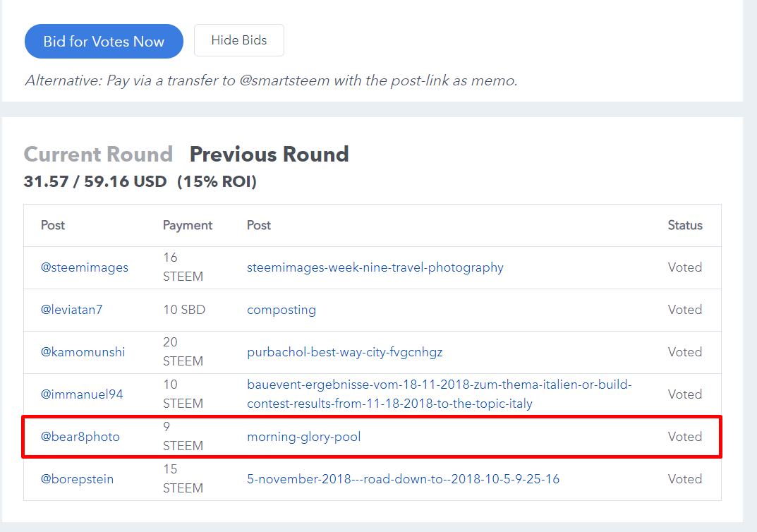Open the @immanuel94 user link
The image size is (757, 532).
pyautogui.click(x=82, y=394)
